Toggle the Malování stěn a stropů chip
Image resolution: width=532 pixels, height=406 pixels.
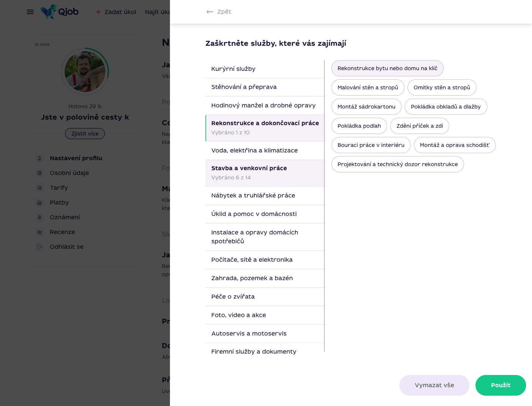368,87
